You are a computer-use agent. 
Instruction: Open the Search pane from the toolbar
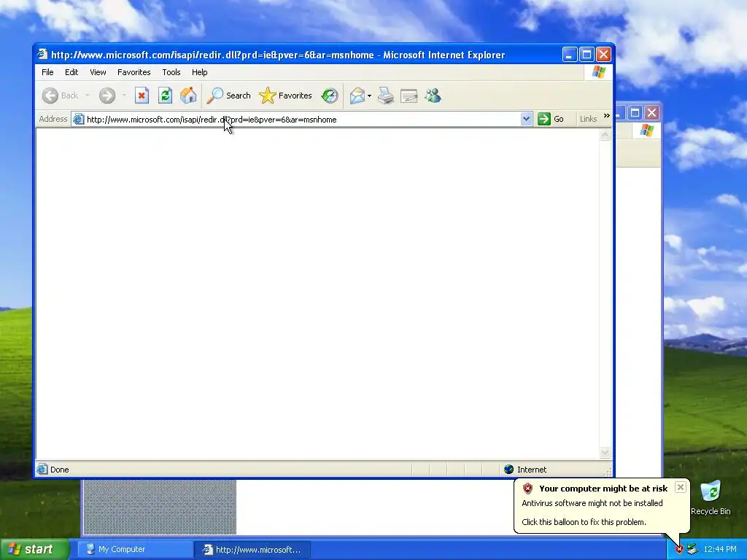pos(228,96)
